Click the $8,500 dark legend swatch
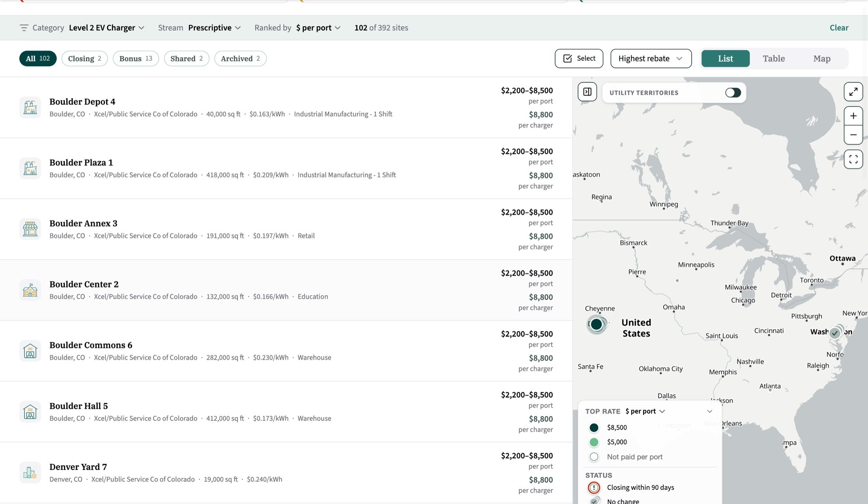 594,427
